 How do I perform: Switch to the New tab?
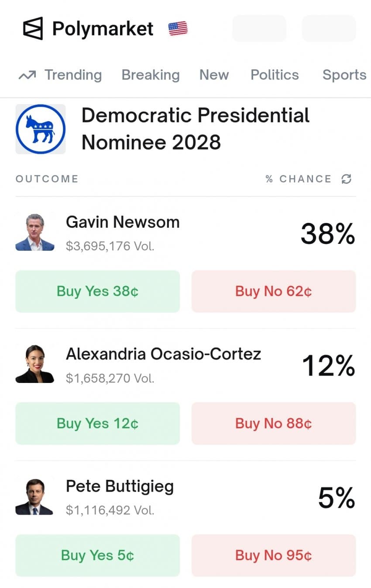tap(214, 75)
